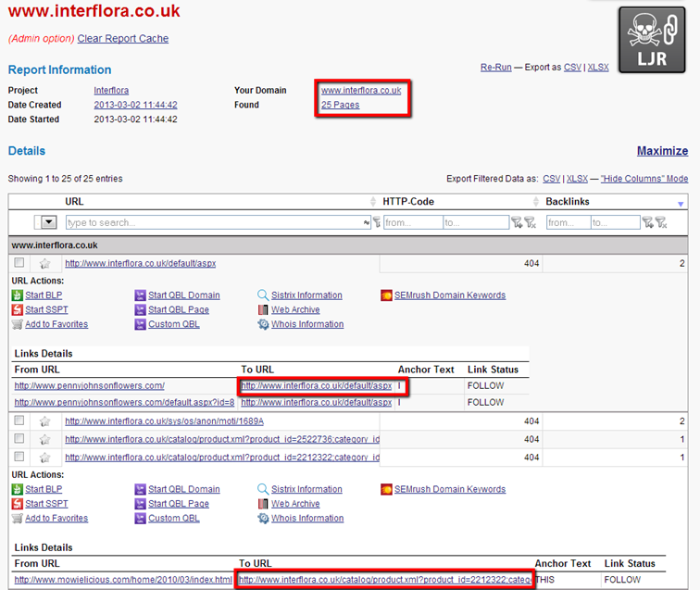Click Start SSPT icon under default/aspx
700x590 pixels.
click(x=17, y=309)
